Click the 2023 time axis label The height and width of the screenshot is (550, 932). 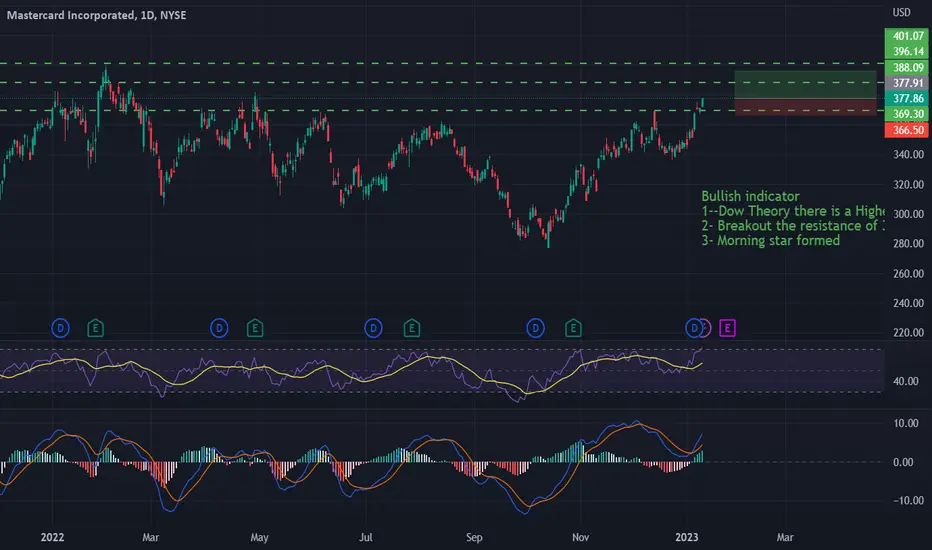pos(687,537)
